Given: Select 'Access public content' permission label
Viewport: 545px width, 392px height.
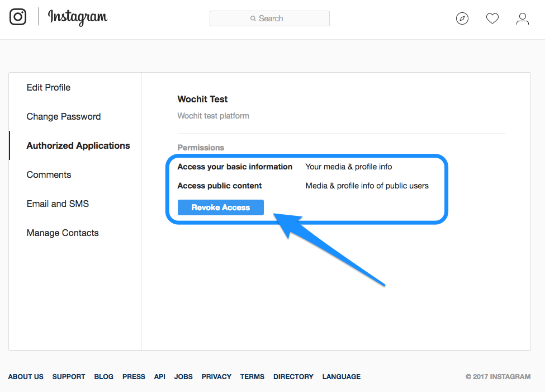Looking at the screenshot, I should [219, 186].
